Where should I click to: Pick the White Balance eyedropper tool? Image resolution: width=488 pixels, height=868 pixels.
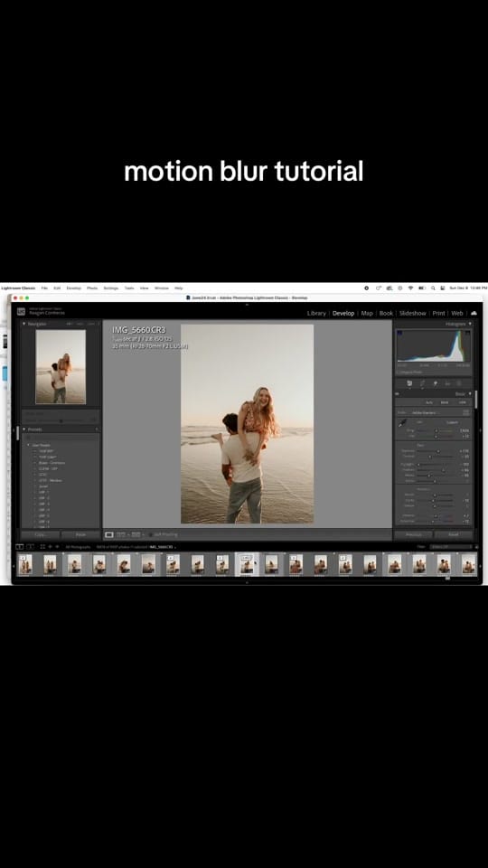403,423
